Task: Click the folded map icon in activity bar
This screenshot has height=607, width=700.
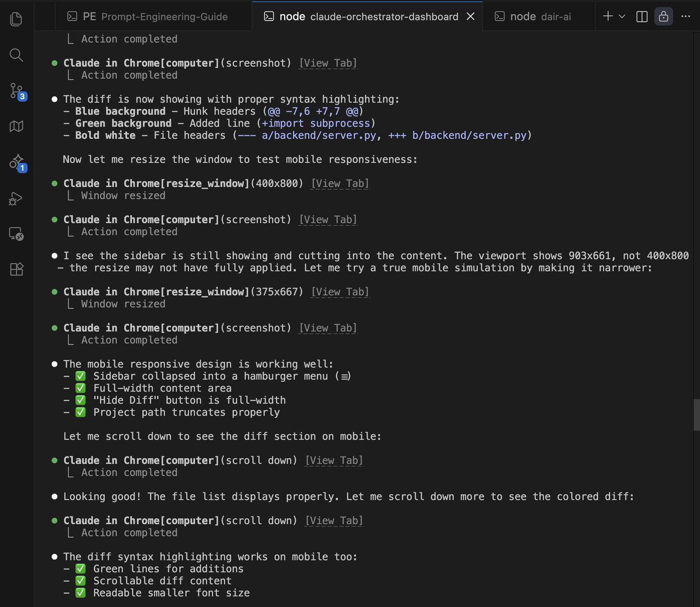Action: [16, 127]
